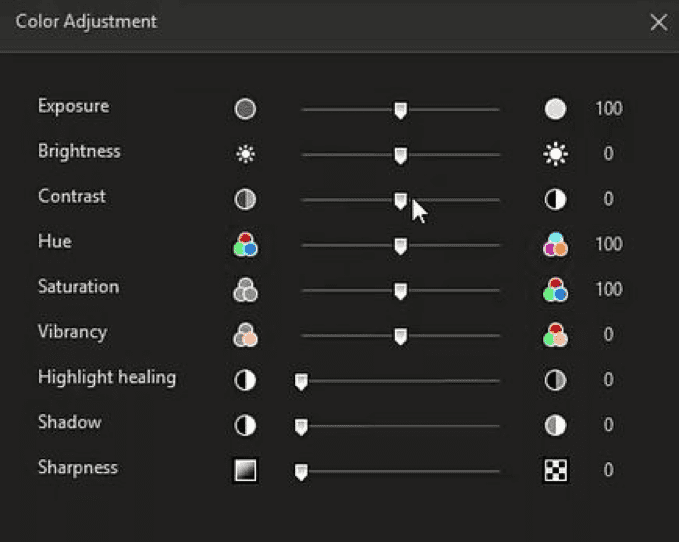
Task: Click the increase Exposure bright circle icon
Action: click(x=555, y=109)
